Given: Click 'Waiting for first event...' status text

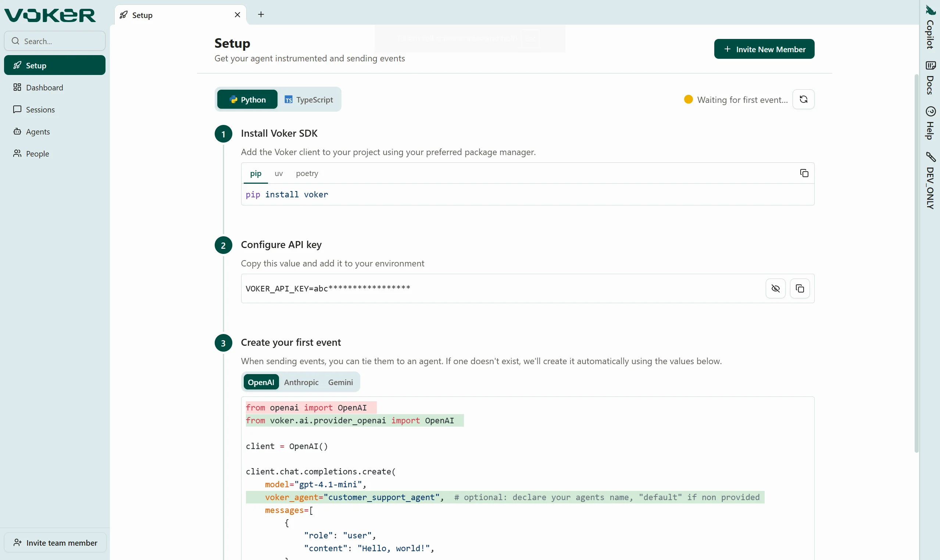Looking at the screenshot, I should coord(742,100).
